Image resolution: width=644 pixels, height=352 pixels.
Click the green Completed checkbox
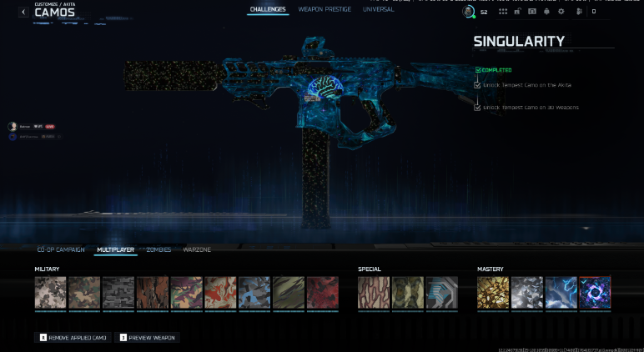pyautogui.click(x=478, y=70)
